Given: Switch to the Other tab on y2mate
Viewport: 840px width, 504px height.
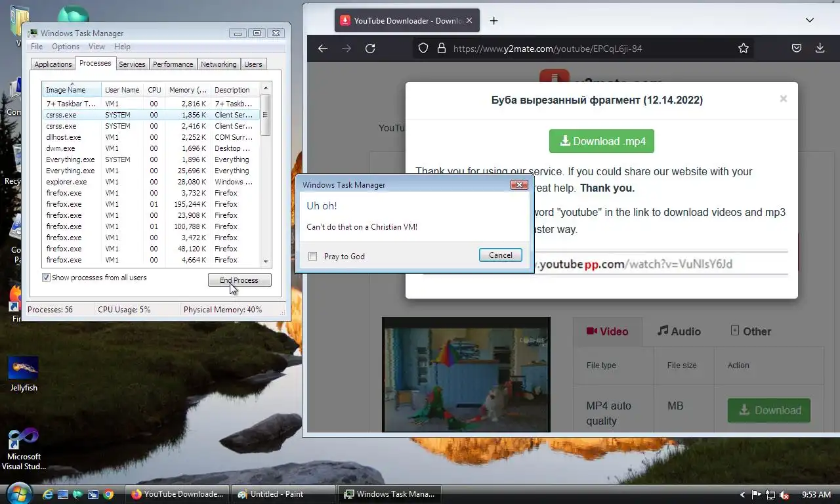Looking at the screenshot, I should coord(751,331).
